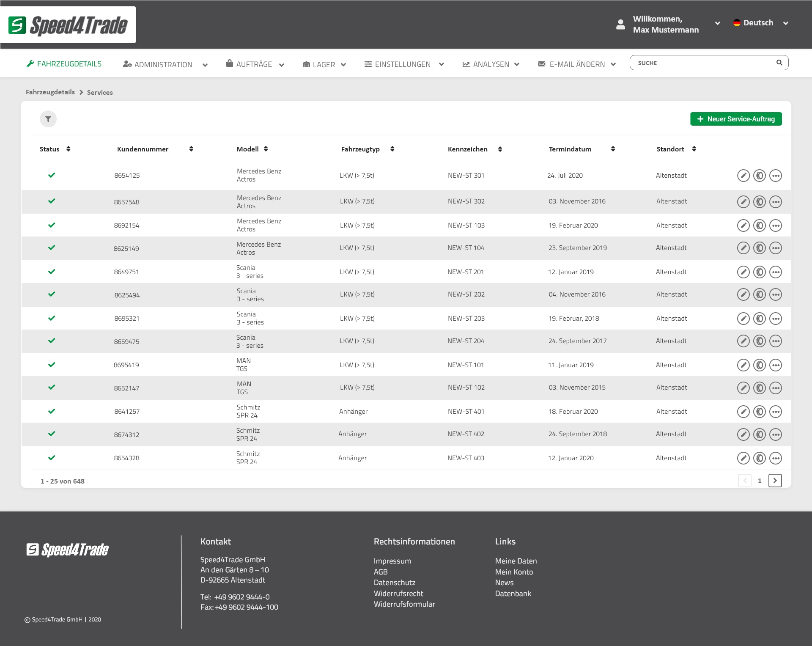Open the Impressum link in the footer
This screenshot has width=812, height=646.
pos(392,561)
